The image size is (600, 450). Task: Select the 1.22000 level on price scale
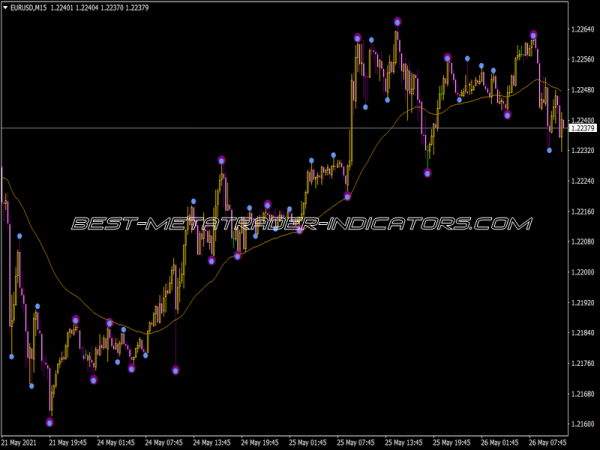click(x=581, y=273)
